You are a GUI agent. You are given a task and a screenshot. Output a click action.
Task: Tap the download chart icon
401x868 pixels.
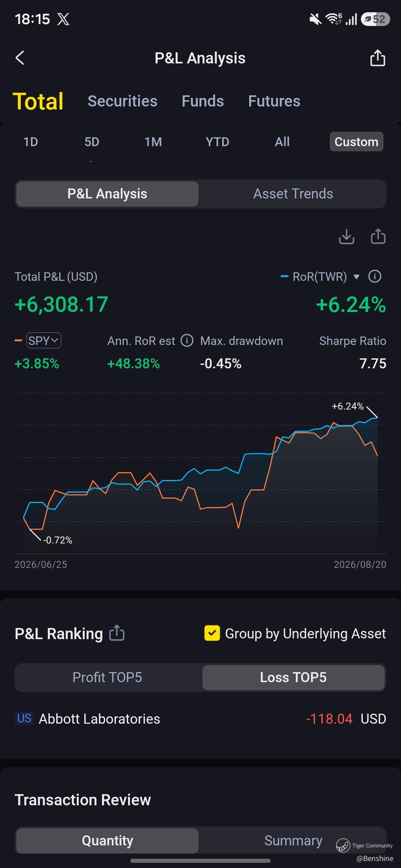[x=346, y=237]
